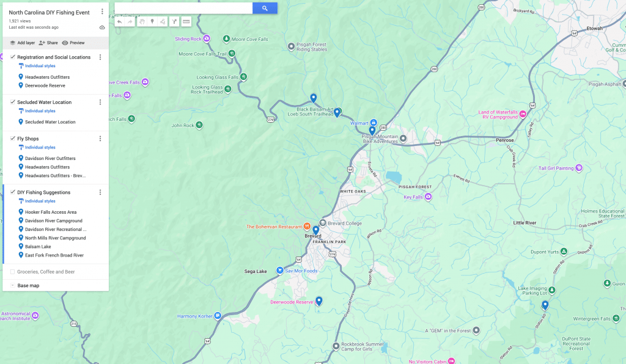626x364 pixels.
Task: Activate the measure distances ruler tool
Action: [186, 21]
